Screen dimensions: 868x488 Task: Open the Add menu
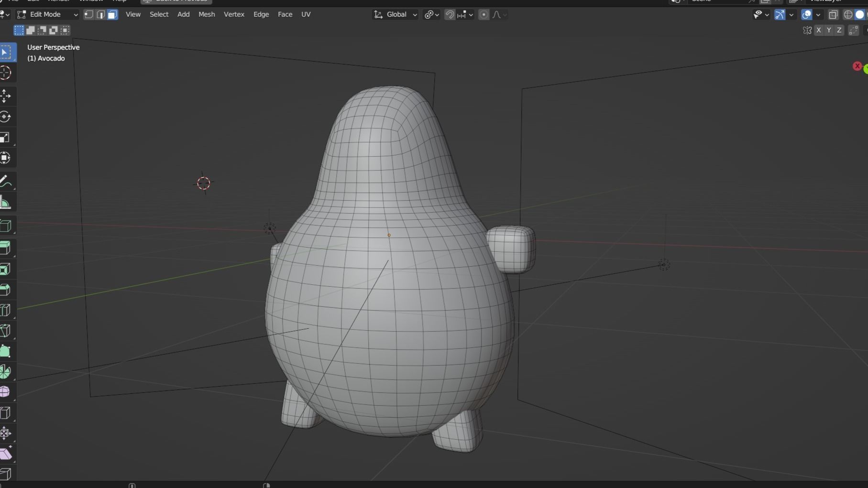(183, 14)
